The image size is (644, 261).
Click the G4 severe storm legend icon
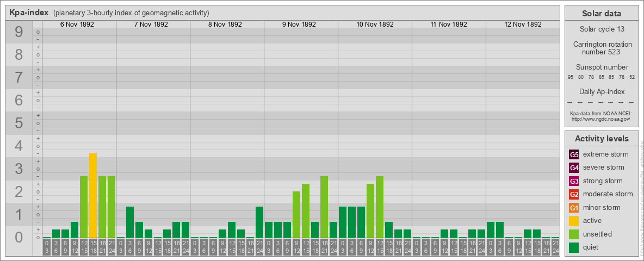point(574,168)
